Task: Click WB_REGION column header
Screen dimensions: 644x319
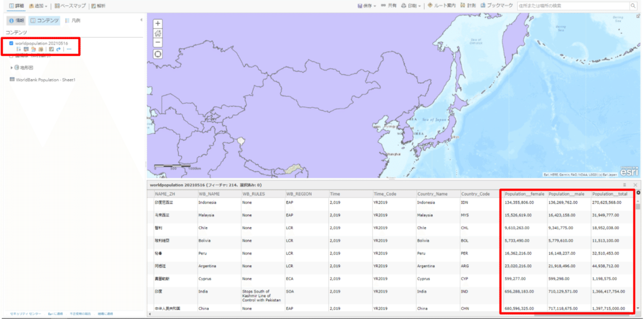Action: [306, 193]
